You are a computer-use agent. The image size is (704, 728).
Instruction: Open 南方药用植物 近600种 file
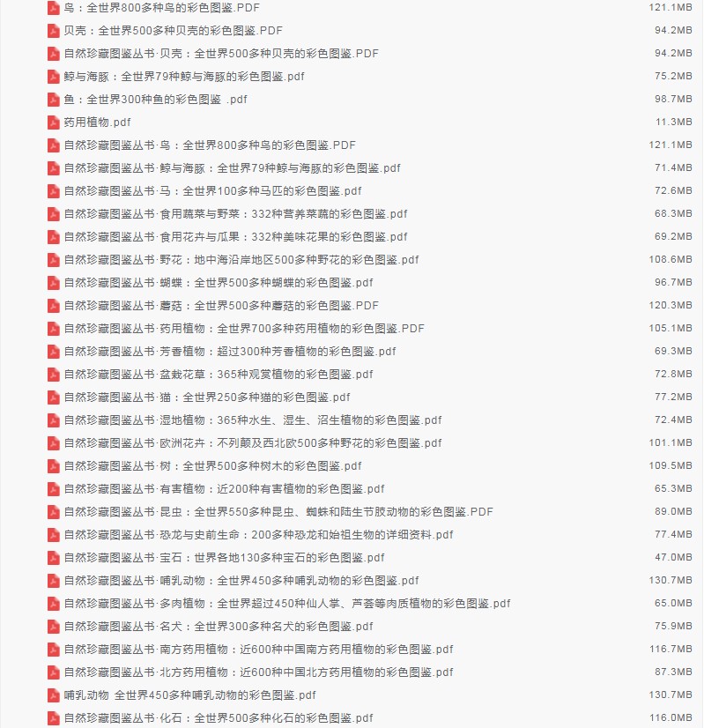click(258, 650)
